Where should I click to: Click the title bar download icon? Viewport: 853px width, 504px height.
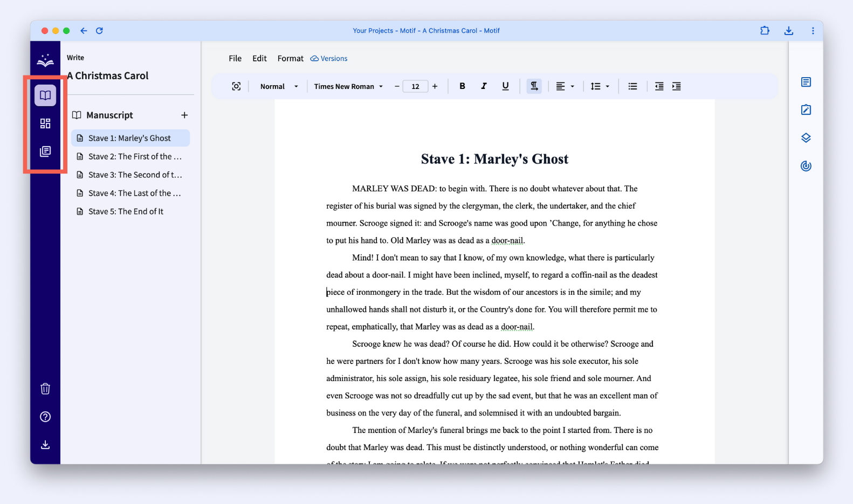tap(789, 31)
